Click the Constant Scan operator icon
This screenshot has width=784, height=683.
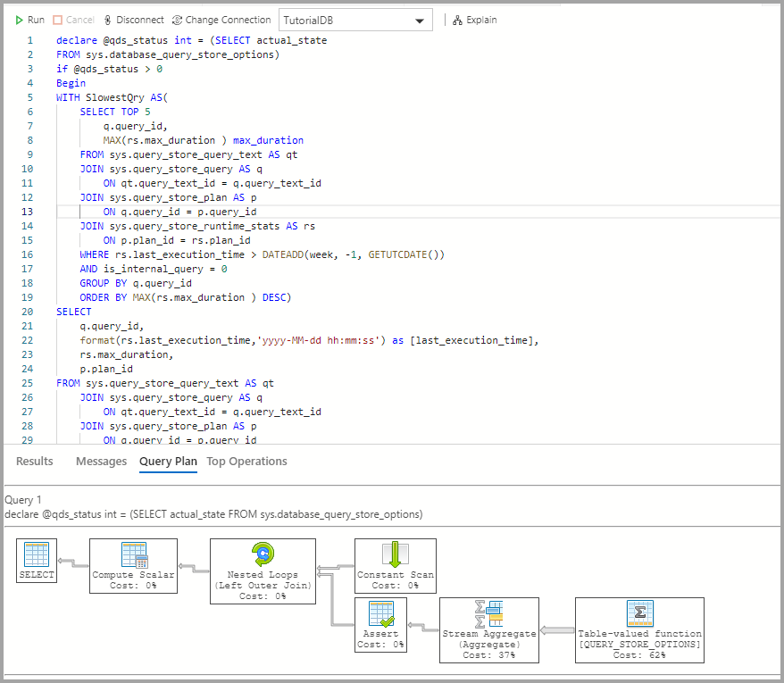[395, 554]
